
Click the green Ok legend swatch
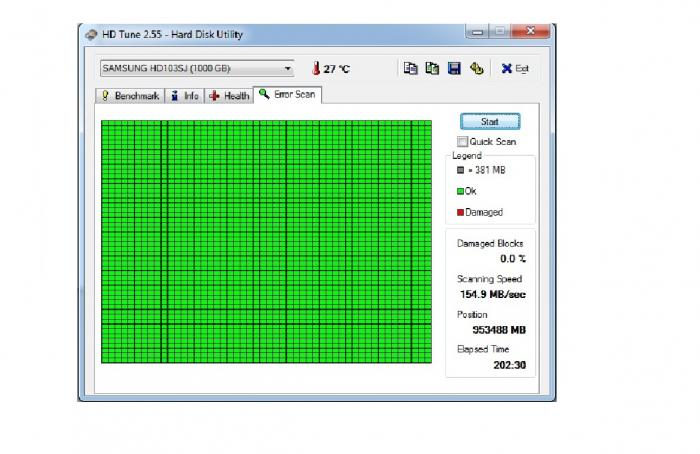click(460, 192)
